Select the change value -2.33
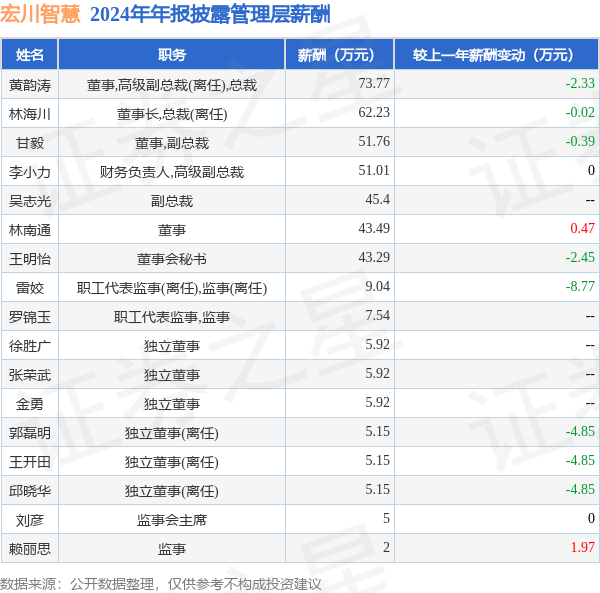The image size is (600, 593). tap(580, 83)
